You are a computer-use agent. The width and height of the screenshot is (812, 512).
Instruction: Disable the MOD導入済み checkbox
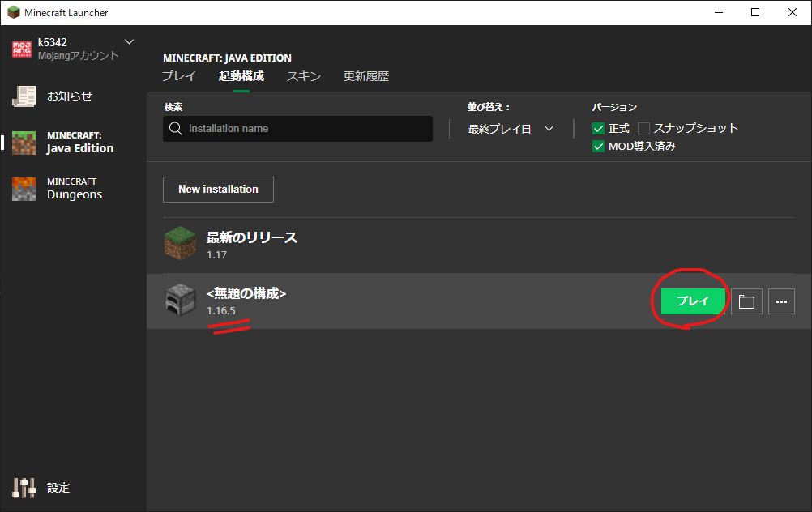click(598, 145)
